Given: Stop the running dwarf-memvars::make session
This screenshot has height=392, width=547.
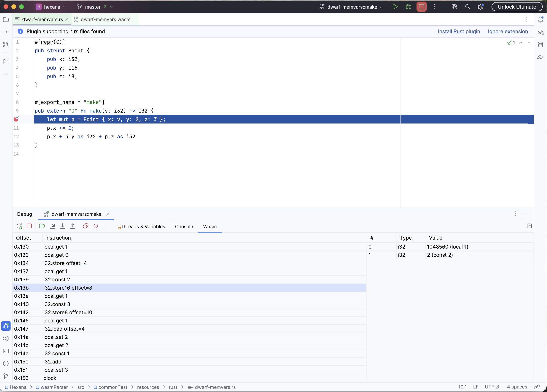Looking at the screenshot, I should coord(421,7).
